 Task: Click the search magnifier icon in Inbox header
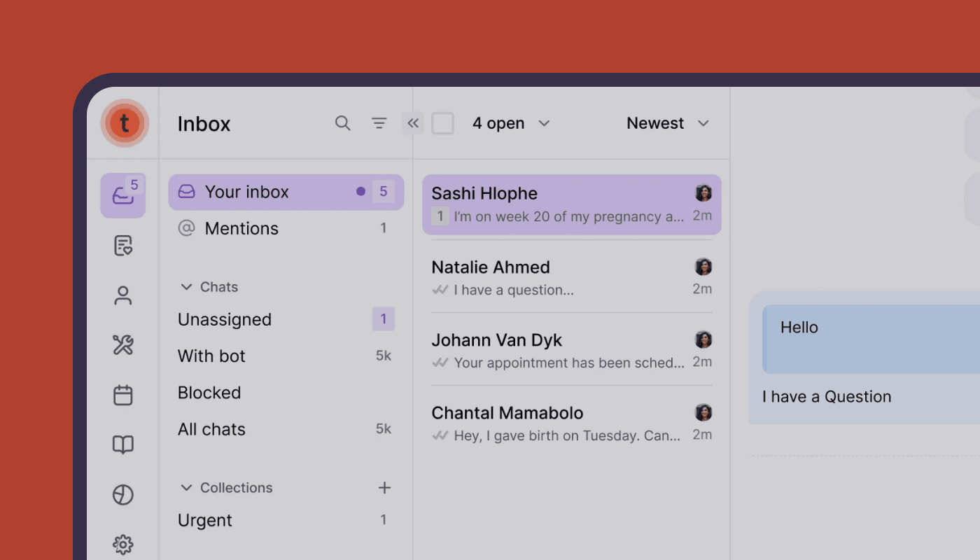coord(342,123)
